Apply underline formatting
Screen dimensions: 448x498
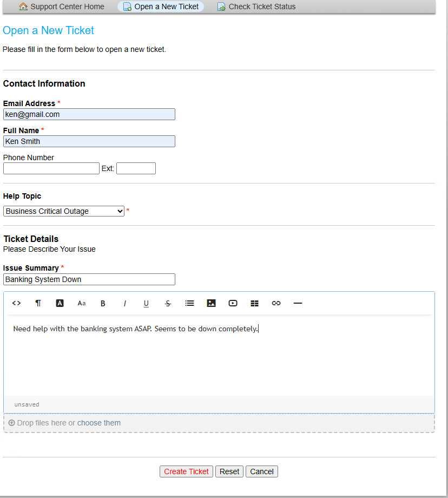point(146,304)
